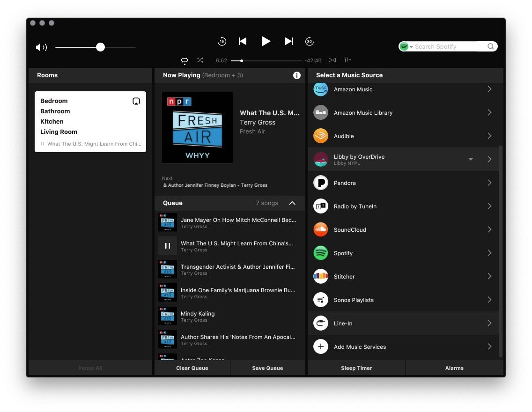Viewport: 532px width, 412px height.
Task: Click the Libby by OverDrive label
Action: [359, 157]
